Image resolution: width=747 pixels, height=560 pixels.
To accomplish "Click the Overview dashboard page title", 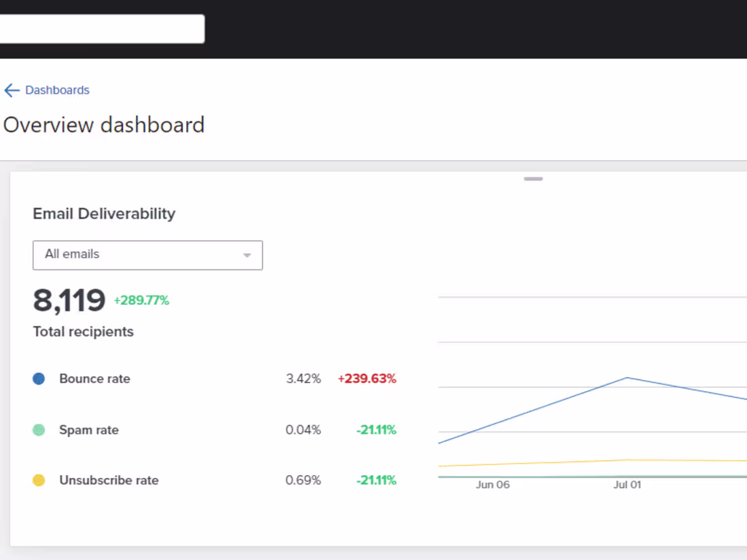I will click(104, 125).
